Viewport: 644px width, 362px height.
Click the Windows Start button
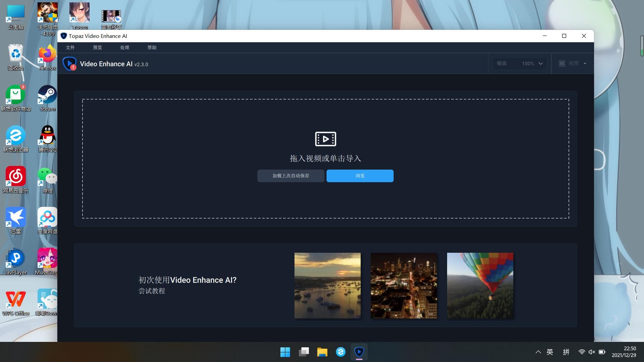pos(285,352)
